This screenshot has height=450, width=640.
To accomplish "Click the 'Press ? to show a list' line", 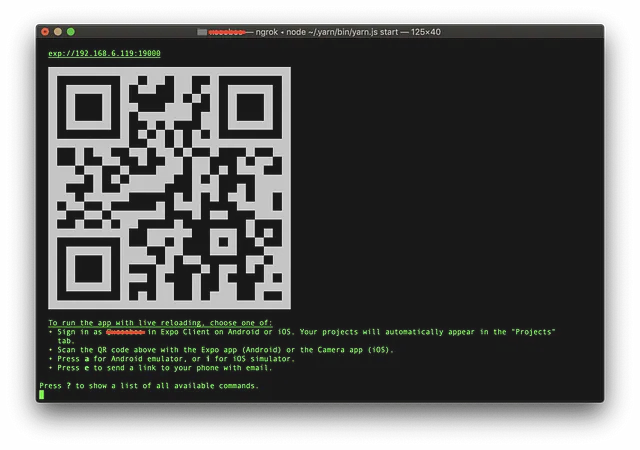I will 148,385.
